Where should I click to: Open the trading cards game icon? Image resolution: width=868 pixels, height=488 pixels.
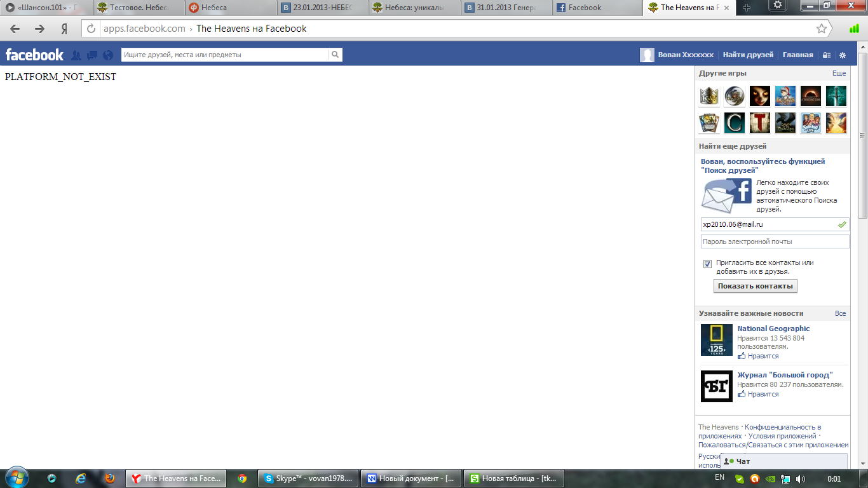click(x=709, y=123)
